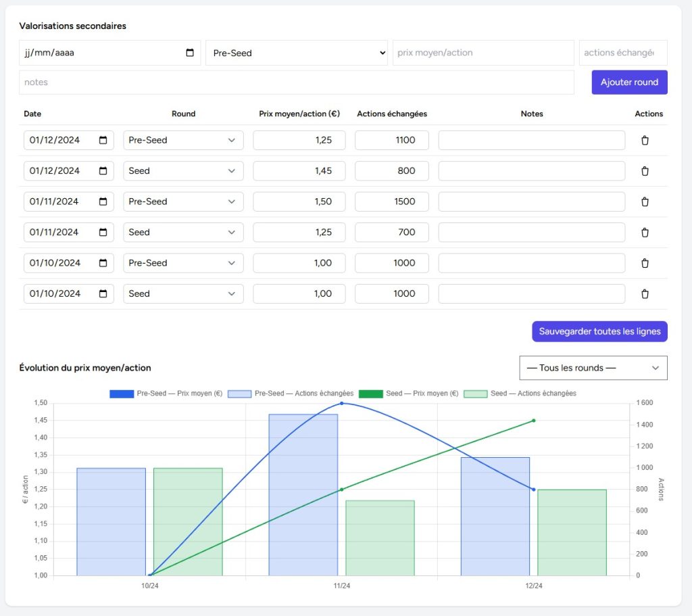Delete the Pre-Seed row with 1500 actions
The image size is (692, 616).
(644, 202)
